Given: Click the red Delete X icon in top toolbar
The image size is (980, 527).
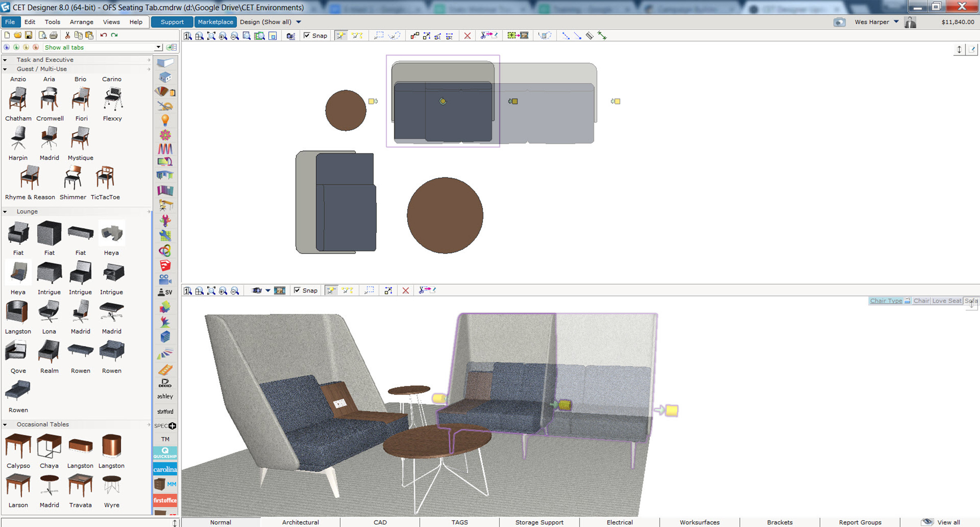Looking at the screenshot, I should (x=467, y=36).
